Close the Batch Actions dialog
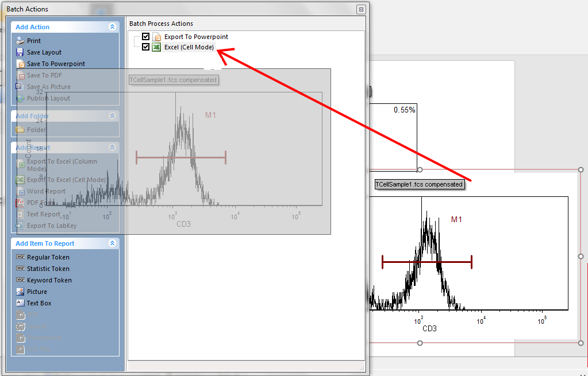Viewport: 588px width, 376px height. (x=360, y=9)
